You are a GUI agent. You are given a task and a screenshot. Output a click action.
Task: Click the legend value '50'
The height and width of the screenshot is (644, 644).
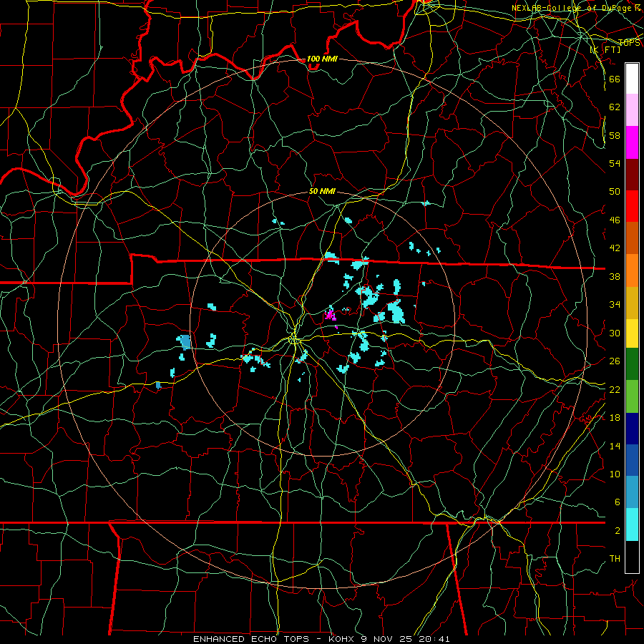[x=615, y=192]
